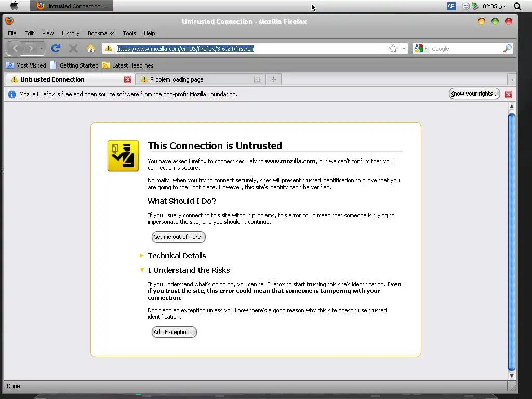This screenshot has height=399, width=532.
Task: Open the Google search engine selector
Action: [x=421, y=48]
